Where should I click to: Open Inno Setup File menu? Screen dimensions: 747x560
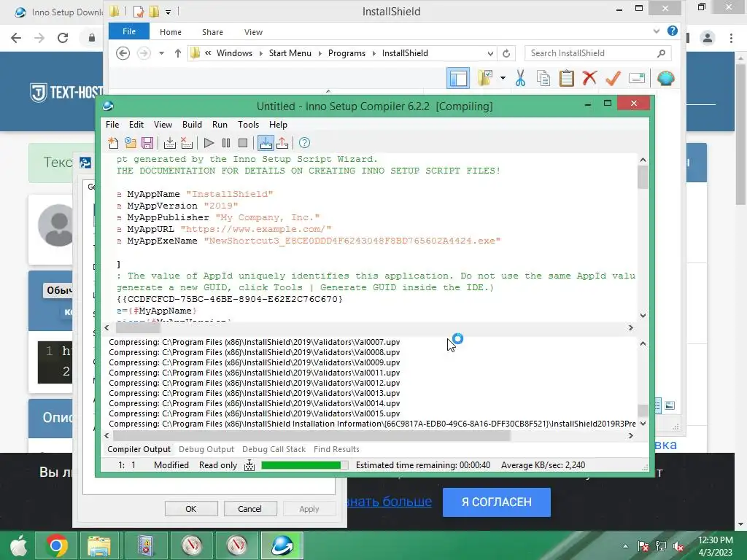[112, 124]
